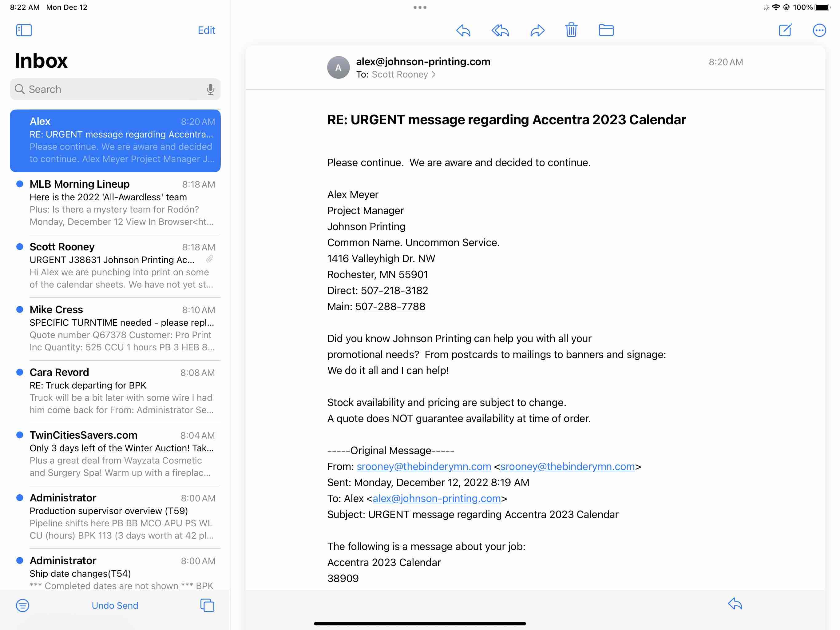The width and height of the screenshot is (840, 630).
Task: Toggle the mailbox sidebar icon
Action: 24,30
